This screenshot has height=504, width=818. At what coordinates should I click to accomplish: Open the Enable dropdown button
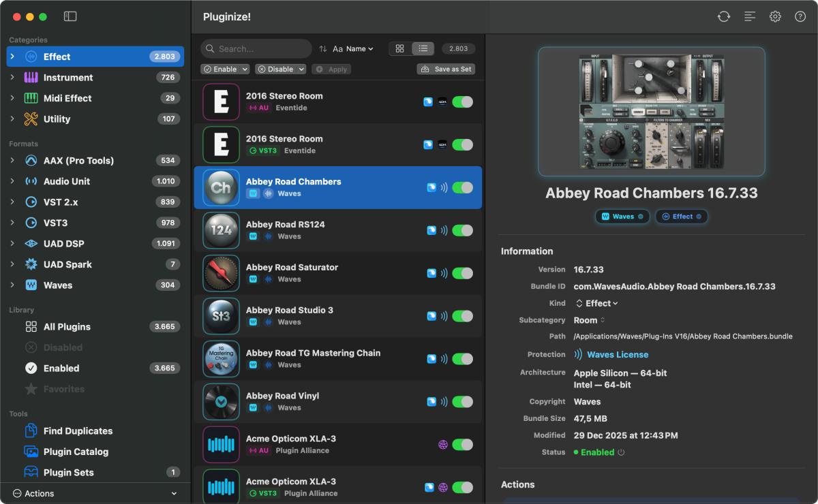tap(225, 69)
